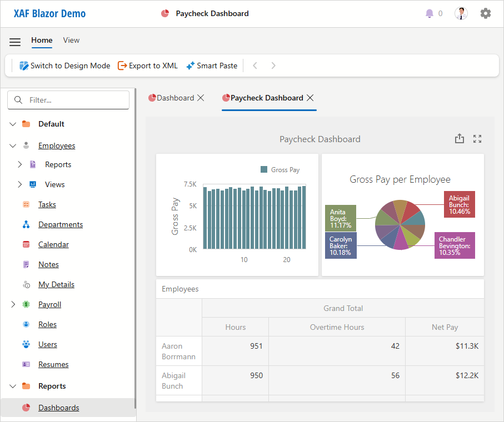This screenshot has height=422, width=504.
Task: Click the header Paycheck Dashboard pie icon
Action: click(165, 13)
